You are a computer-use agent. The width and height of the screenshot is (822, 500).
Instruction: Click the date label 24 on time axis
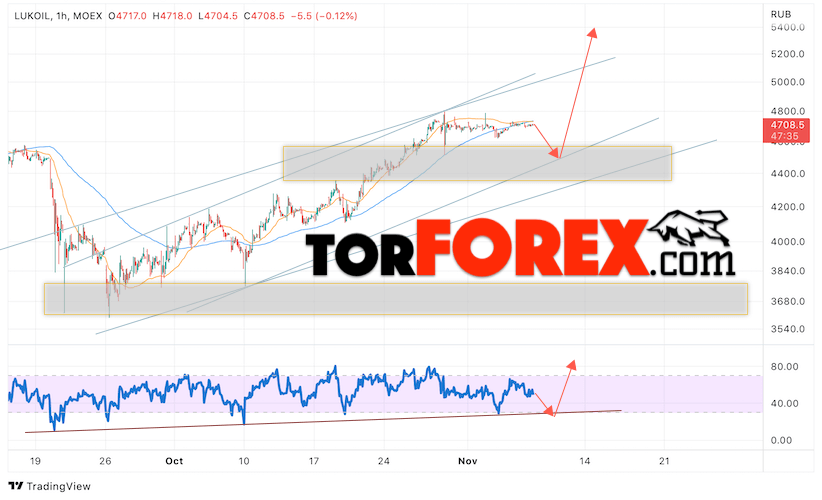click(x=384, y=461)
